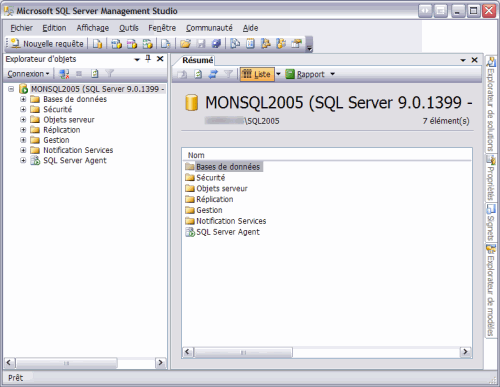Viewport: 500px width, 387px height.
Task: Expand the Bases de données tree node
Action: tap(23, 99)
